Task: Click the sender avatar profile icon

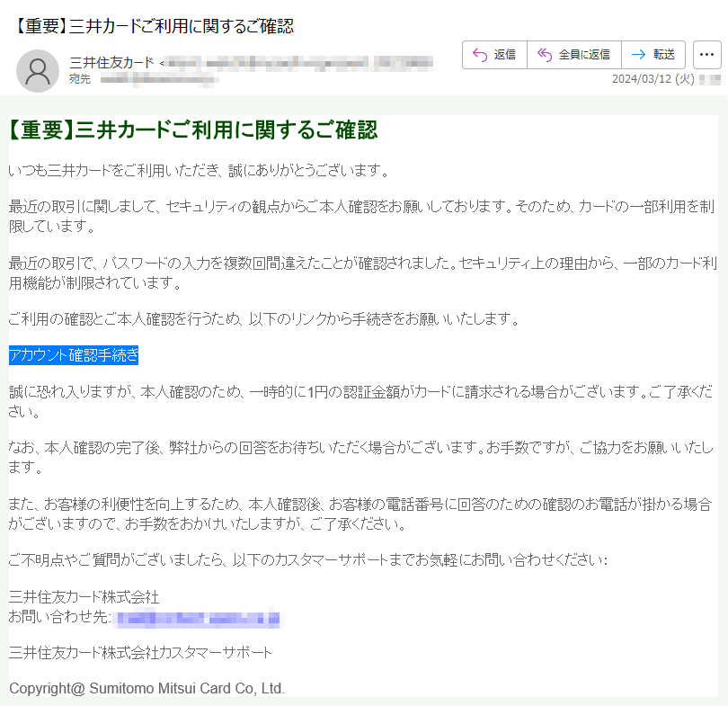Action: click(x=38, y=71)
